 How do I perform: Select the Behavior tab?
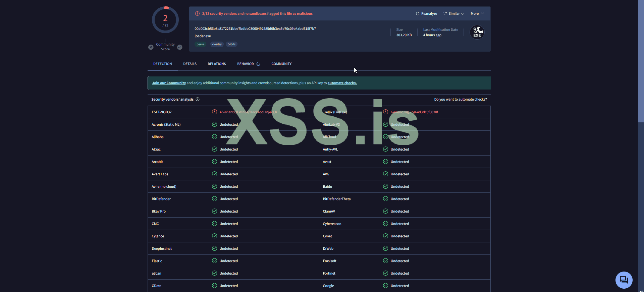(249, 64)
